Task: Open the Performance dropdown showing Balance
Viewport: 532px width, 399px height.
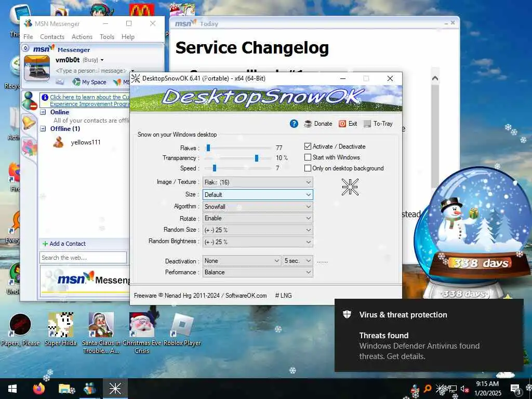Action: 258,272
